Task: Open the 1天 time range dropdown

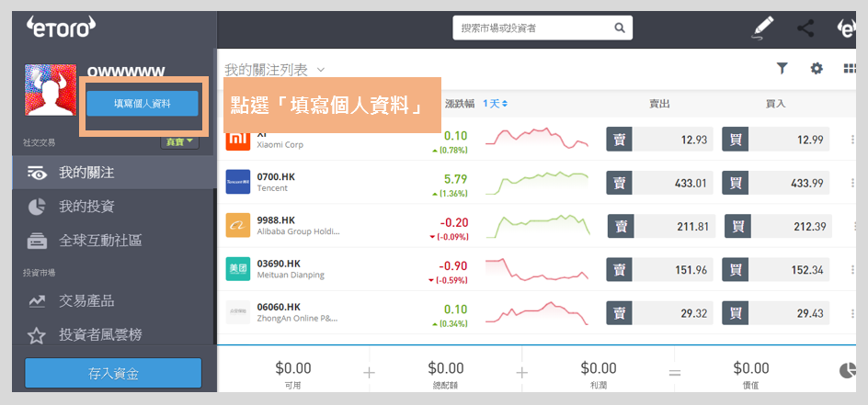Action: click(x=495, y=104)
